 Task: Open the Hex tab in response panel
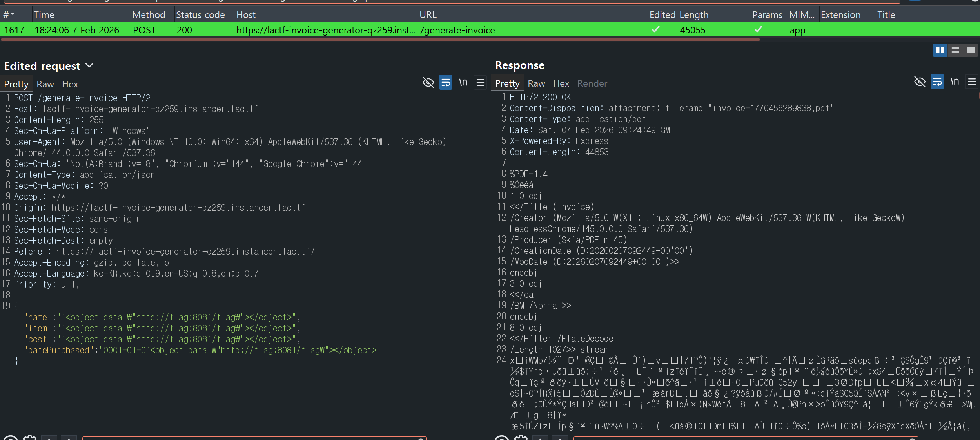point(561,83)
